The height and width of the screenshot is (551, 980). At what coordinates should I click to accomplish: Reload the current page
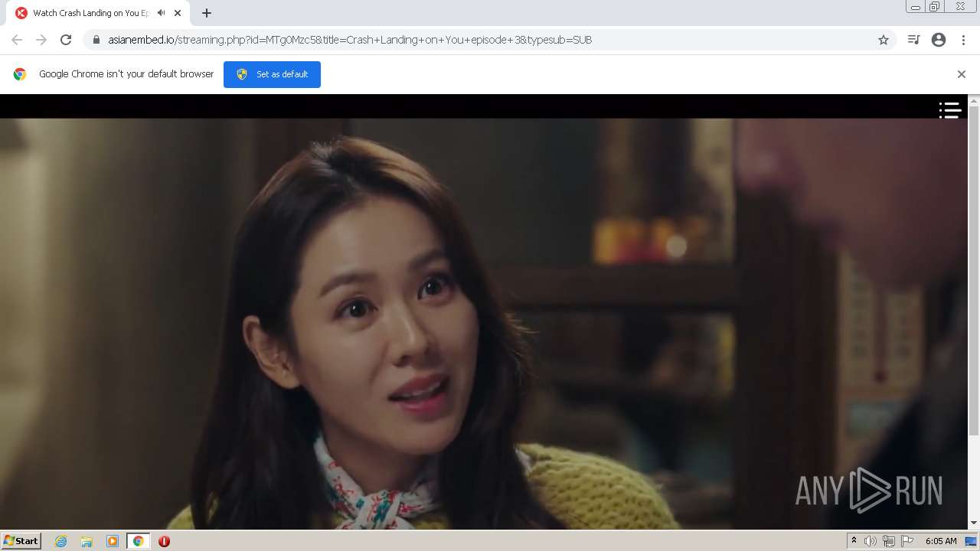point(66,40)
